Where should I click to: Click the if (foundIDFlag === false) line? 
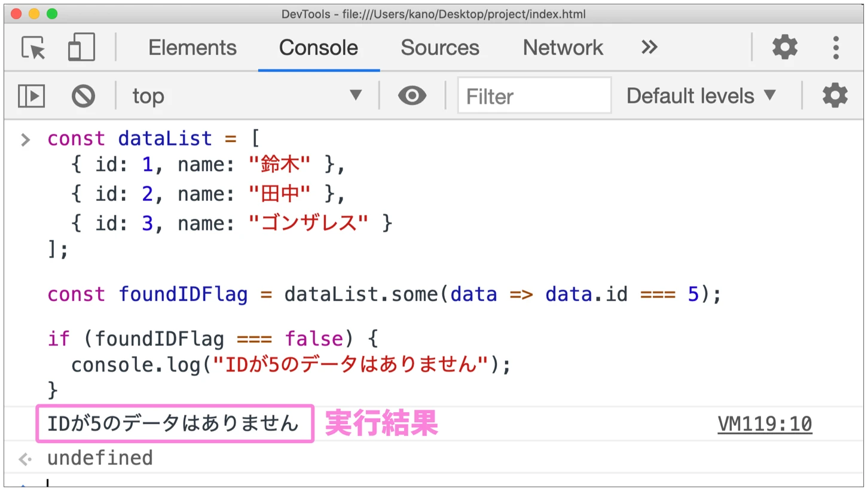point(213,339)
